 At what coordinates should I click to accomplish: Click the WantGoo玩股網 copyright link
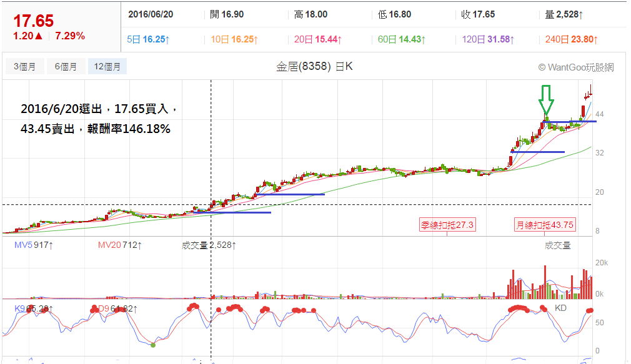tap(576, 67)
